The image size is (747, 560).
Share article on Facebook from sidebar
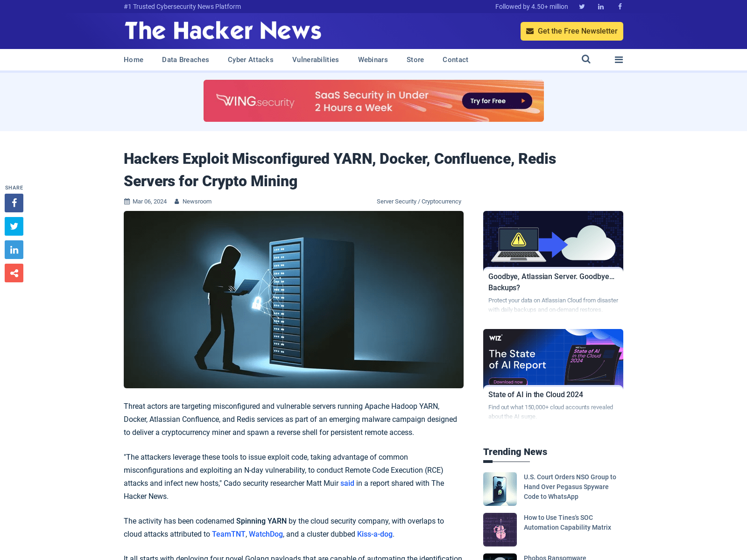[14, 203]
